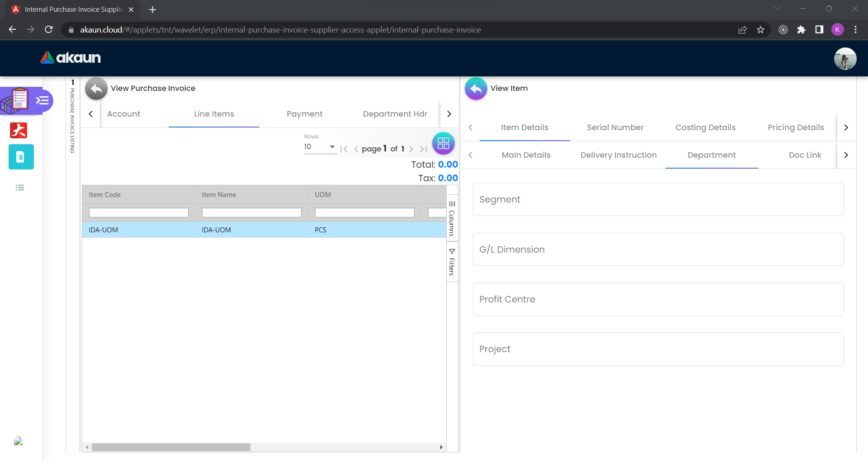Image resolution: width=868 pixels, height=461 pixels.
Task: Expand the Filters side panel
Action: [x=452, y=262]
